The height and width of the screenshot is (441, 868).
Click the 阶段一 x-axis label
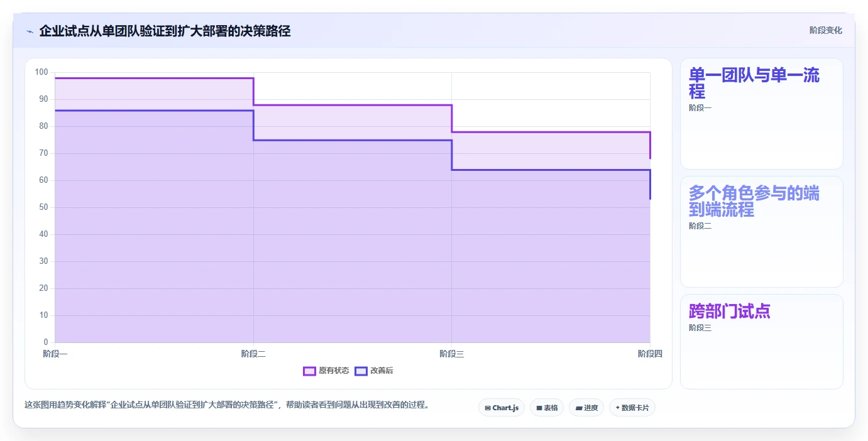pyautogui.click(x=55, y=354)
